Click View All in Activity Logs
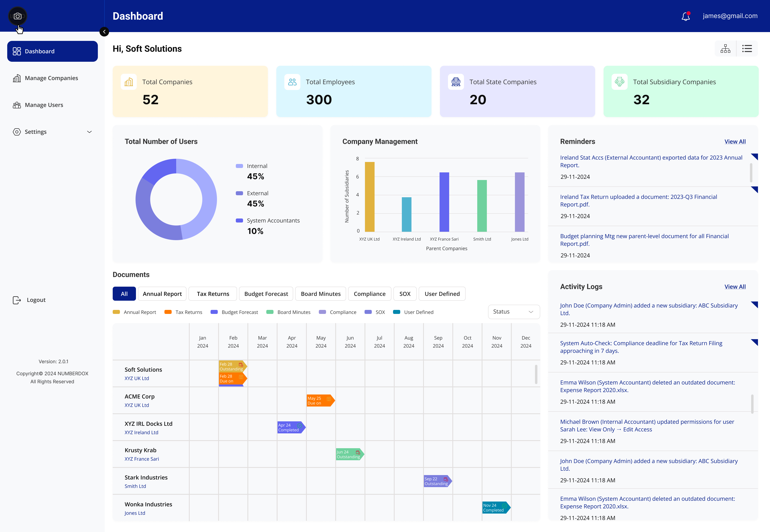This screenshot has width=770, height=532. tap(735, 286)
